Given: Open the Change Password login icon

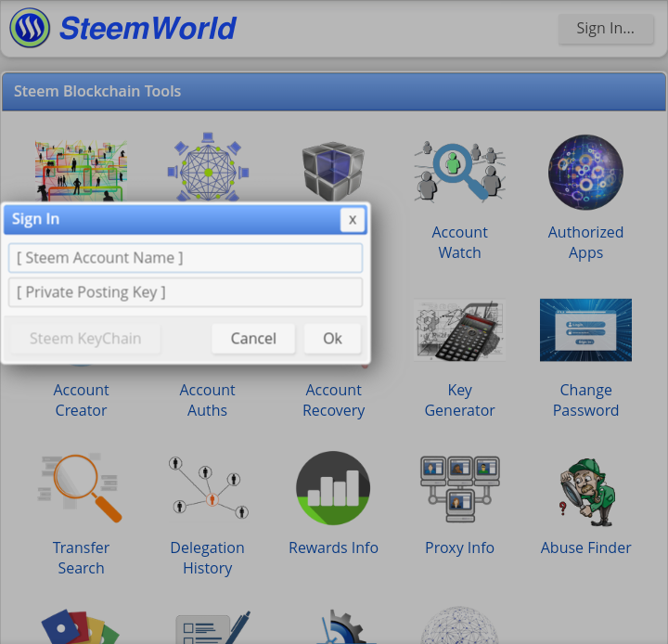Looking at the screenshot, I should (x=585, y=329).
